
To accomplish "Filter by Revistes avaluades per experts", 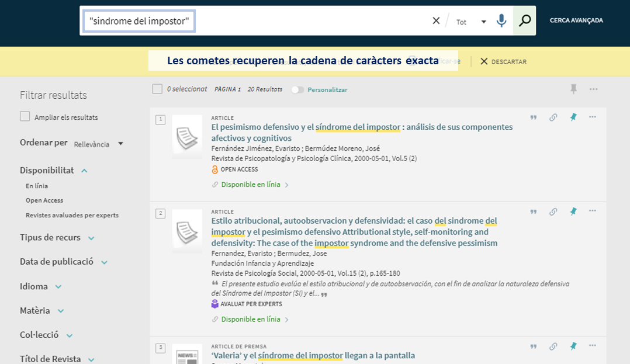I will coord(72,216).
